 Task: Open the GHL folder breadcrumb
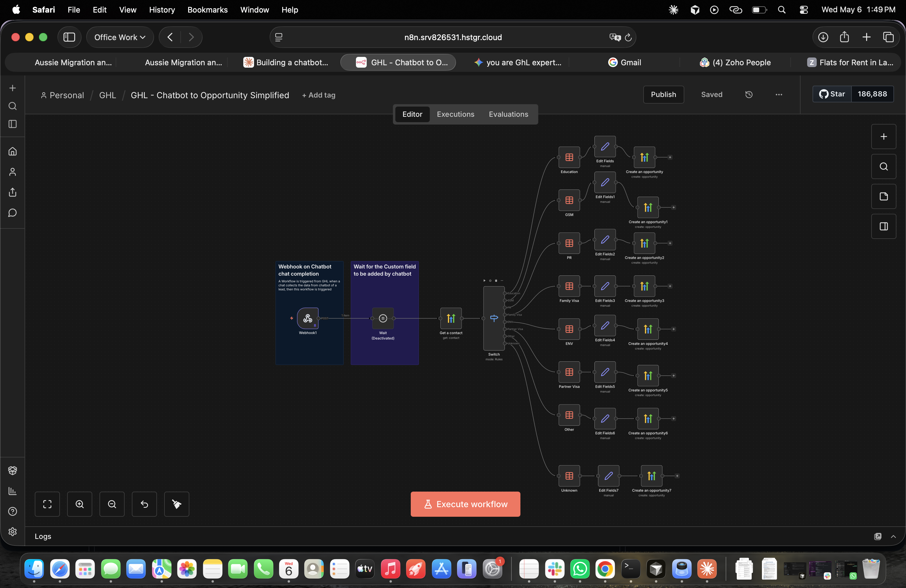point(107,95)
